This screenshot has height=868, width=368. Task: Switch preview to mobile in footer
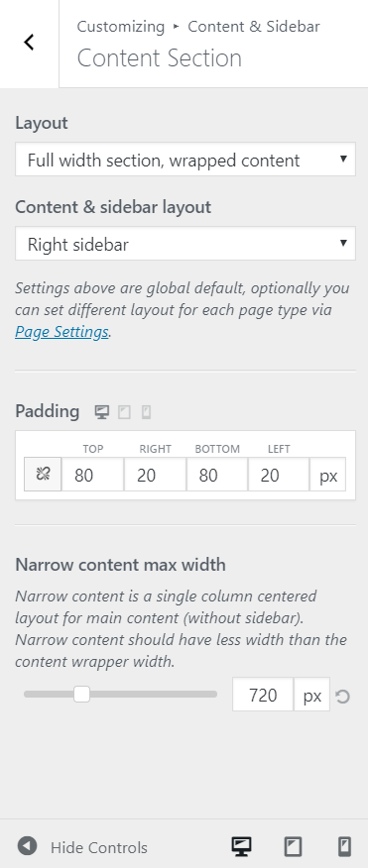point(344,846)
